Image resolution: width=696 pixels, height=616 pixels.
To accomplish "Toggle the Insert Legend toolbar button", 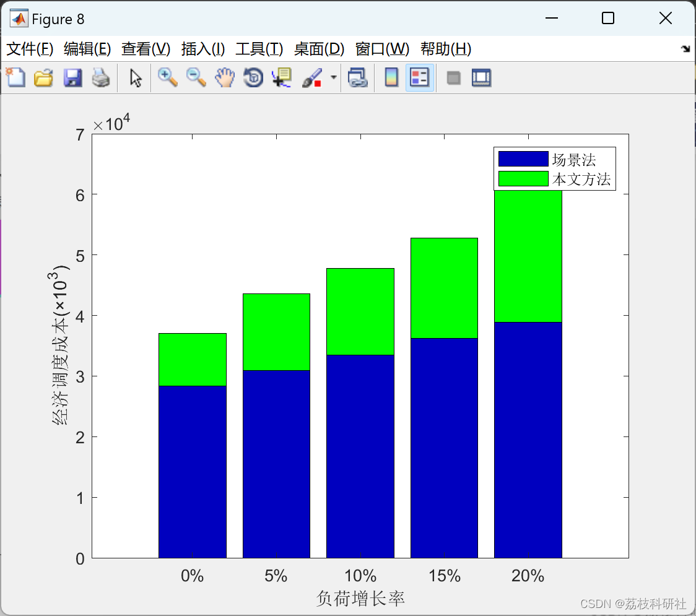I will point(420,78).
